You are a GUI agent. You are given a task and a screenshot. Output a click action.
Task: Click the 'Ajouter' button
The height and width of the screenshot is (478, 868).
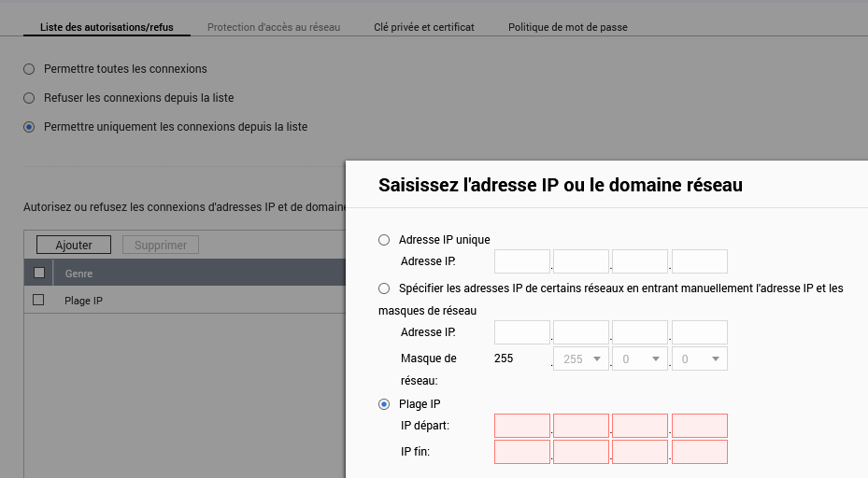(x=74, y=245)
